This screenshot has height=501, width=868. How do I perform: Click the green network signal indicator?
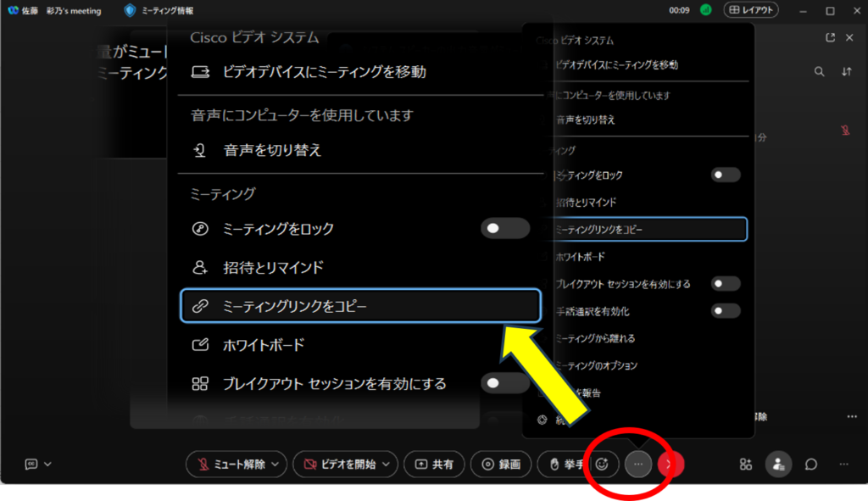coord(705,11)
